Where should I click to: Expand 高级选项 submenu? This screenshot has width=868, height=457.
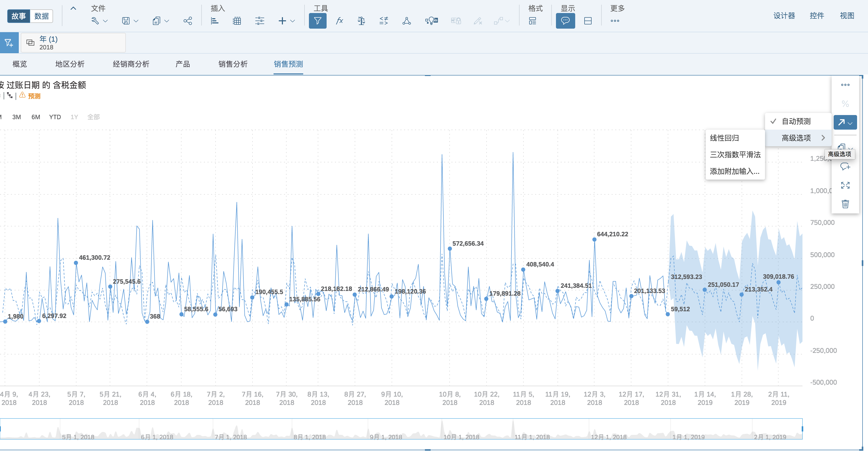798,138
